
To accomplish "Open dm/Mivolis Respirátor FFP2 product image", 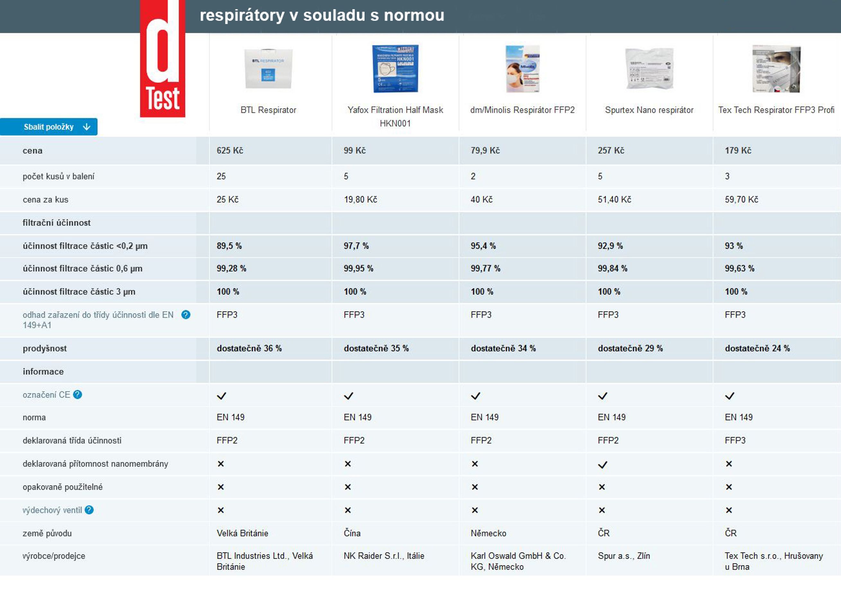I will tap(522, 69).
